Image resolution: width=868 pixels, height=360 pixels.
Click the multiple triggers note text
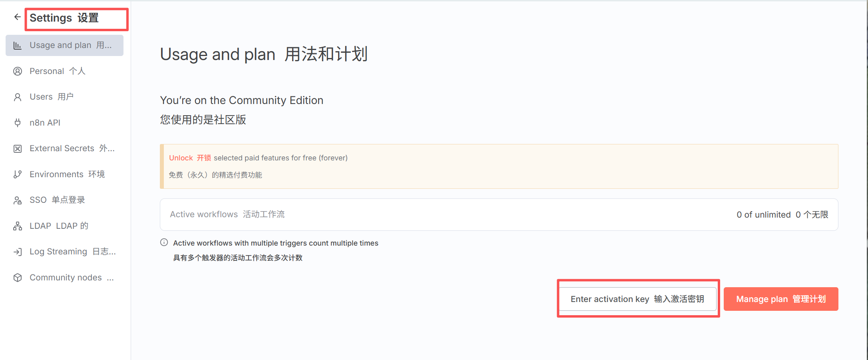[275, 243]
